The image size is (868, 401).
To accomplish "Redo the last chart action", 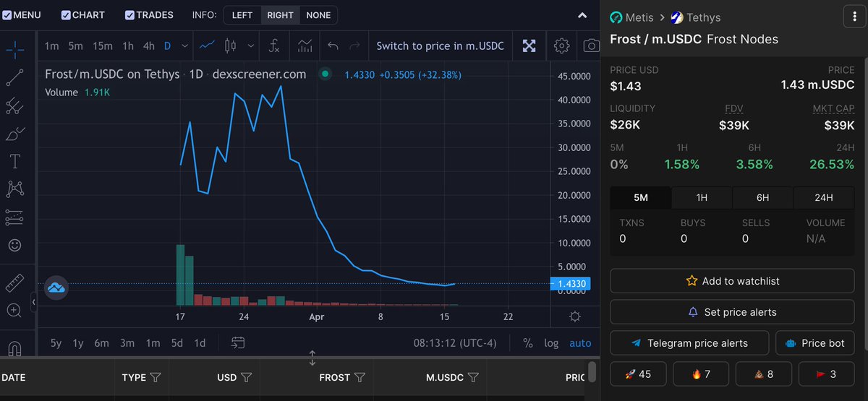I will point(354,46).
